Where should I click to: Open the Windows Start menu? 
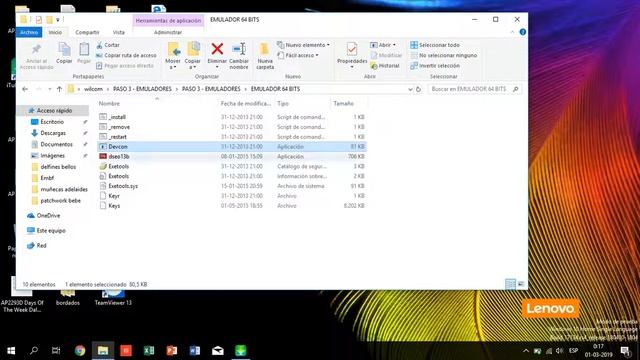(x=11, y=351)
